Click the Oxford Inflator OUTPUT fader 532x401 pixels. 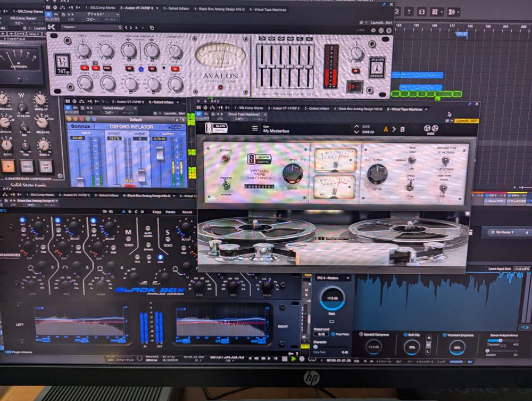point(160,155)
